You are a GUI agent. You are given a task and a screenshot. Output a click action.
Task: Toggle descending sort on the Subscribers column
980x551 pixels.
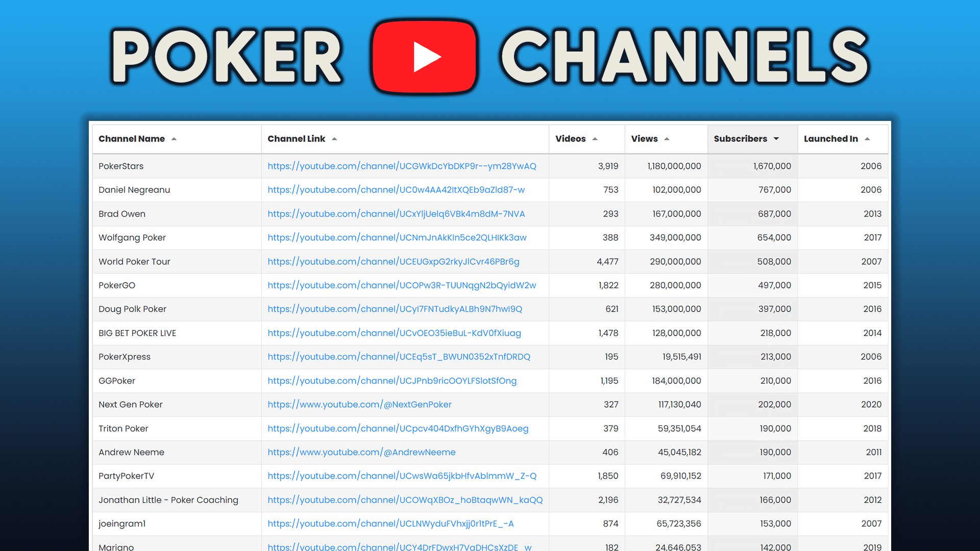tap(776, 138)
